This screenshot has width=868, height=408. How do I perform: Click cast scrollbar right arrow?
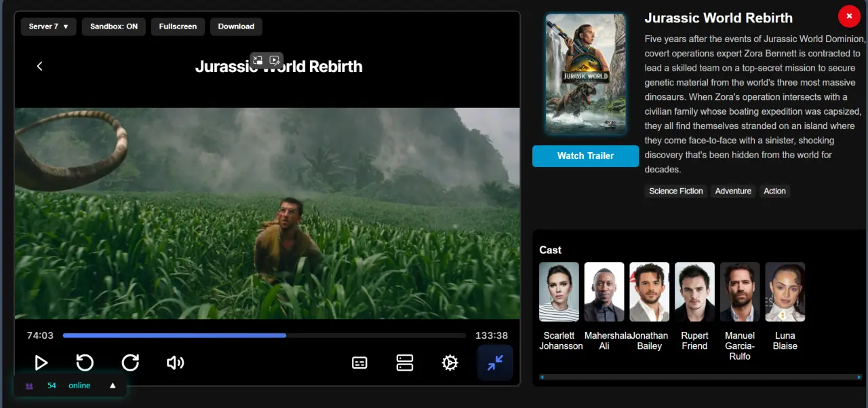click(859, 377)
